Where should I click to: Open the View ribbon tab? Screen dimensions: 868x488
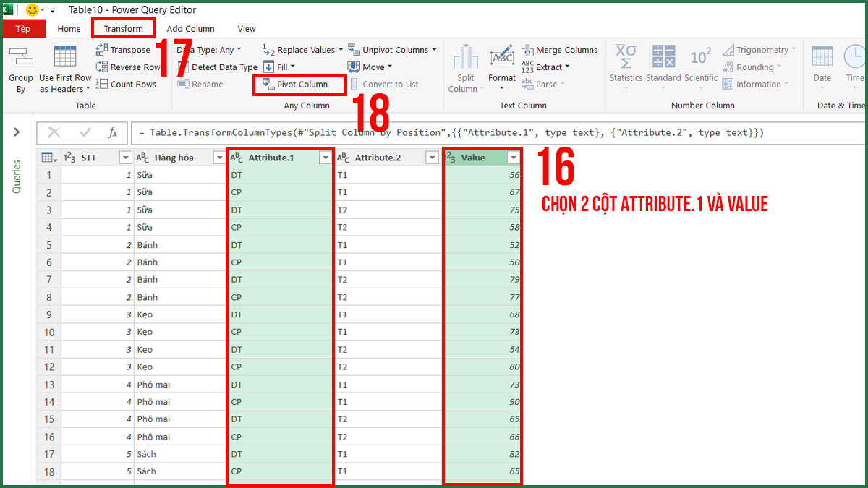point(246,28)
